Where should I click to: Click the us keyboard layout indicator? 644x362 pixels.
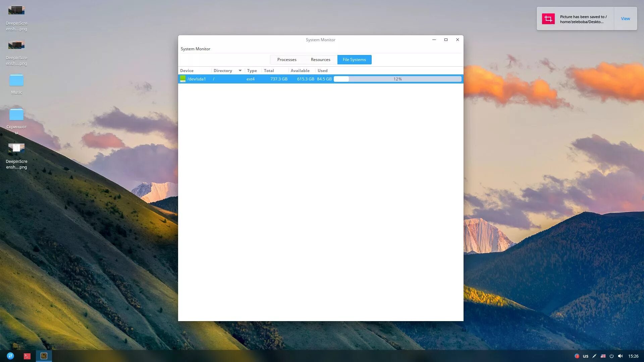coord(585,356)
